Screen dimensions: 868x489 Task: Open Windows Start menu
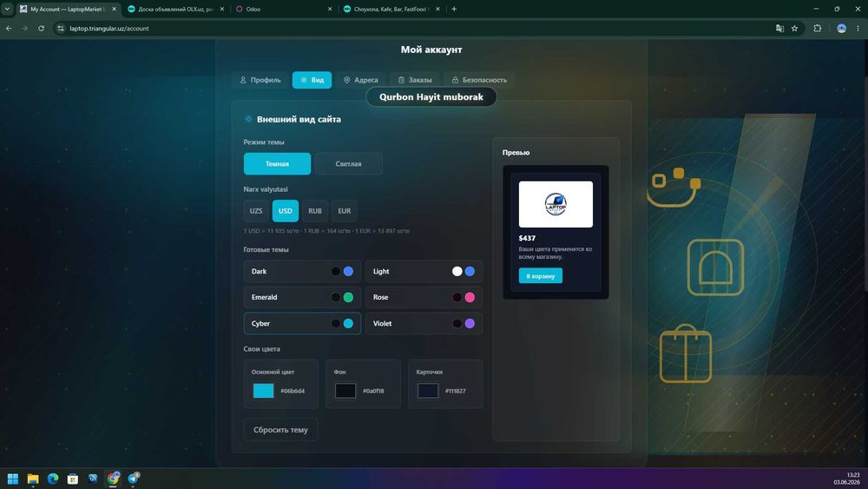[x=13, y=479]
